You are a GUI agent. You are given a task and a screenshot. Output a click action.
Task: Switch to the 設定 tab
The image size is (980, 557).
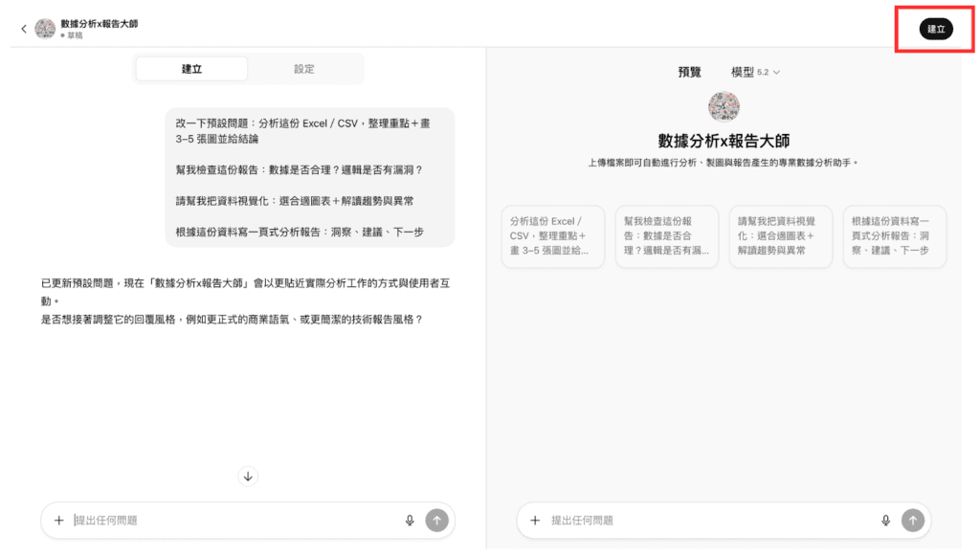(x=304, y=69)
